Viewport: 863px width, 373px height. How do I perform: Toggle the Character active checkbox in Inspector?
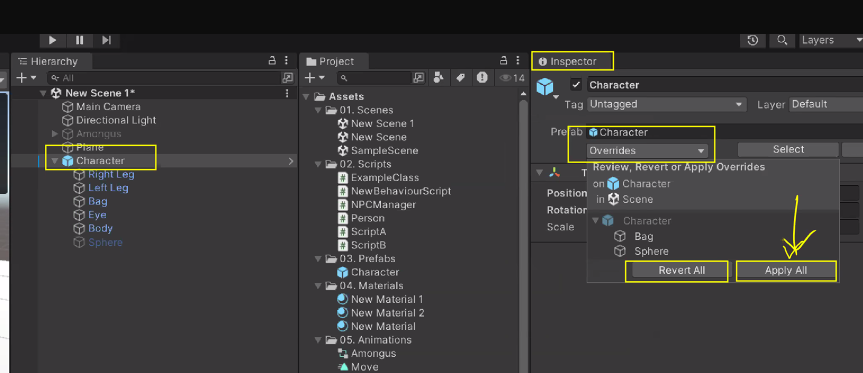coord(576,85)
